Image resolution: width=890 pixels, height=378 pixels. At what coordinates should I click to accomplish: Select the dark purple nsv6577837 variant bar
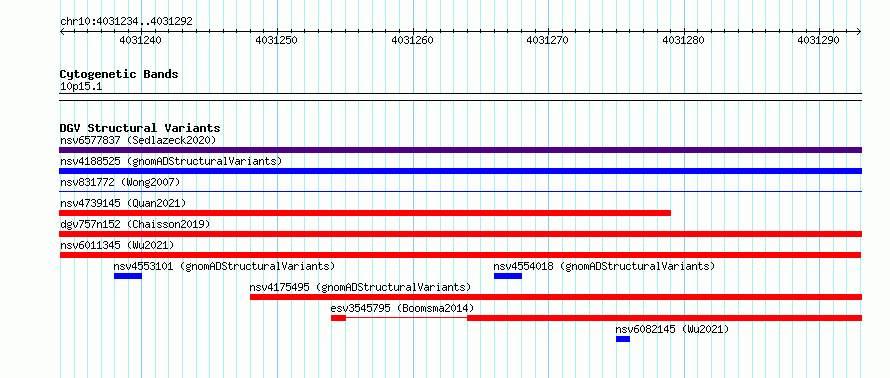click(461, 150)
